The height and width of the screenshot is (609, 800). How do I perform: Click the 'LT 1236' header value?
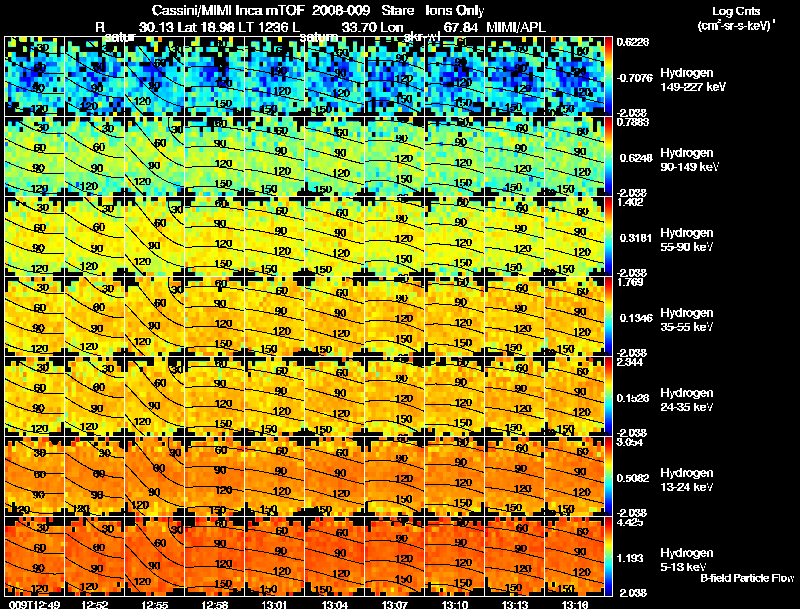click(262, 27)
